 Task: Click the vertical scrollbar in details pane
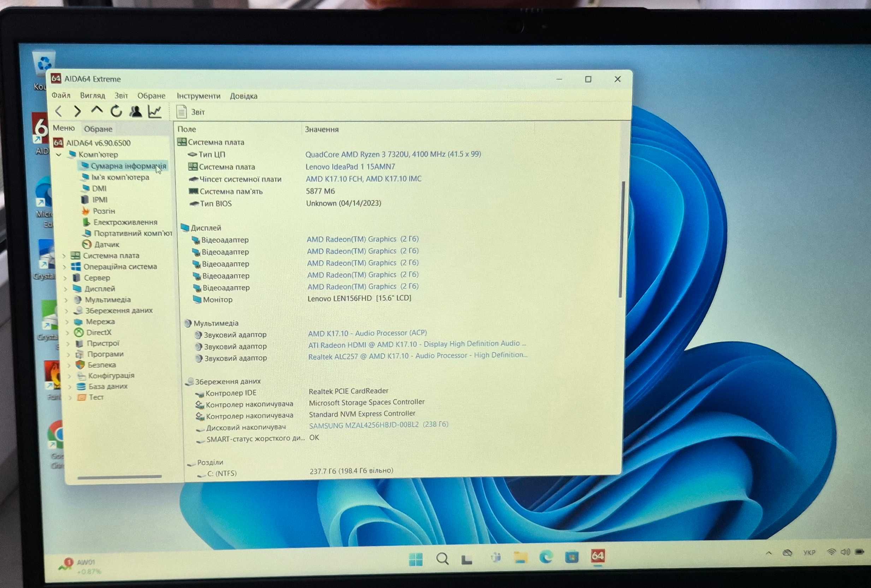pos(622,240)
